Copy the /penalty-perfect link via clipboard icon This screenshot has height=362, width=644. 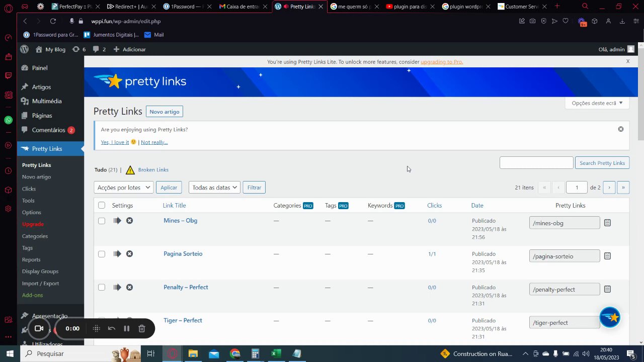pyautogui.click(x=607, y=289)
